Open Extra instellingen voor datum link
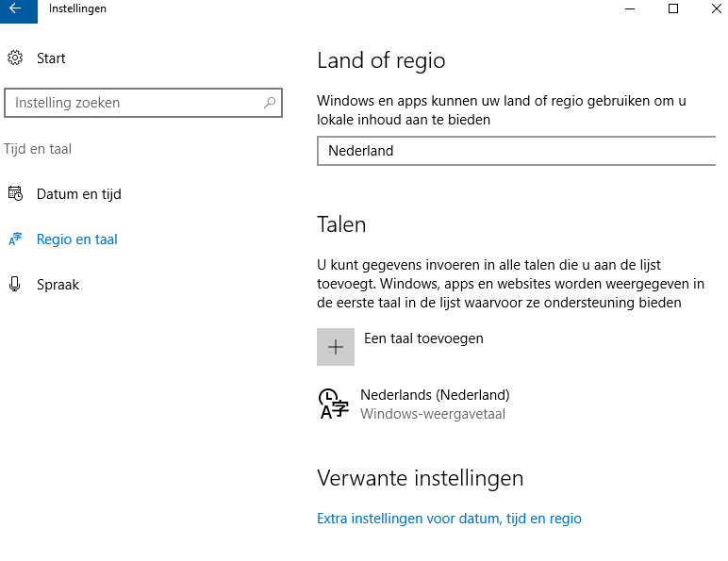The width and height of the screenshot is (728, 561). [x=449, y=519]
